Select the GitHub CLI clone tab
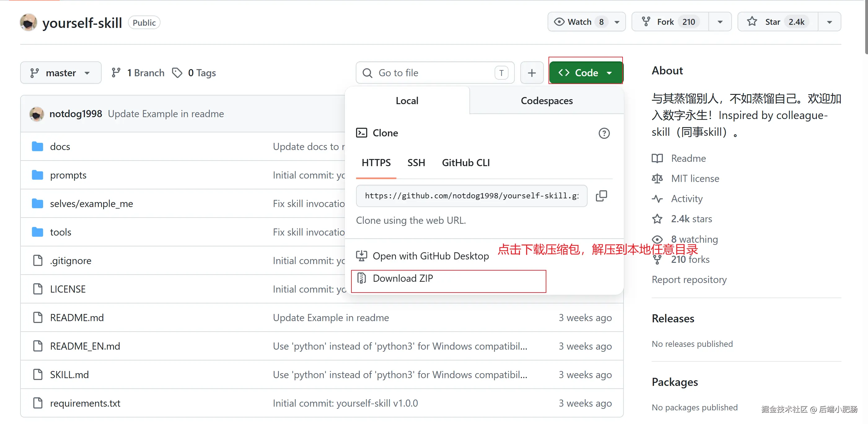Viewport: 868px width, 424px height. coord(466,163)
